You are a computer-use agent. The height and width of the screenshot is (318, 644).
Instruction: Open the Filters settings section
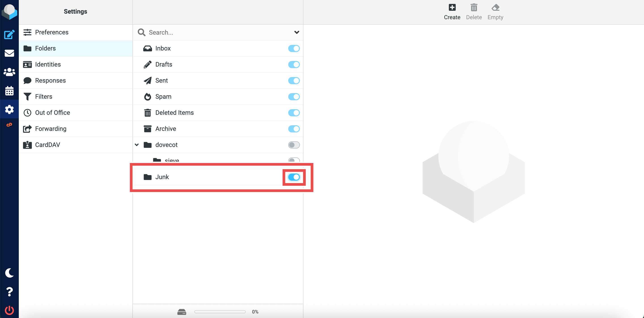coord(44,97)
